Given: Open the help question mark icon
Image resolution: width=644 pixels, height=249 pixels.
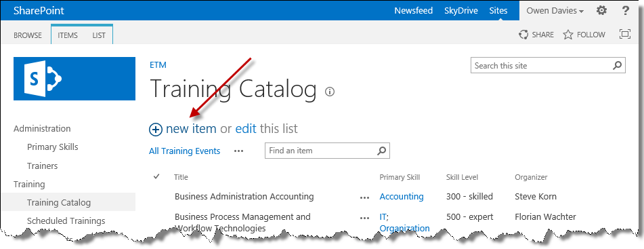Looking at the screenshot, I should pyautogui.click(x=626, y=11).
